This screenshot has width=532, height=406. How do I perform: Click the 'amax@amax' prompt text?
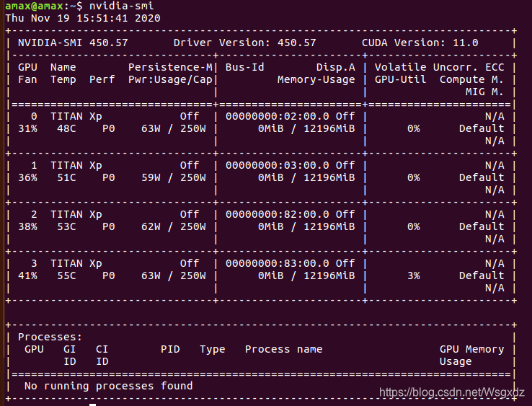pyautogui.click(x=35, y=6)
